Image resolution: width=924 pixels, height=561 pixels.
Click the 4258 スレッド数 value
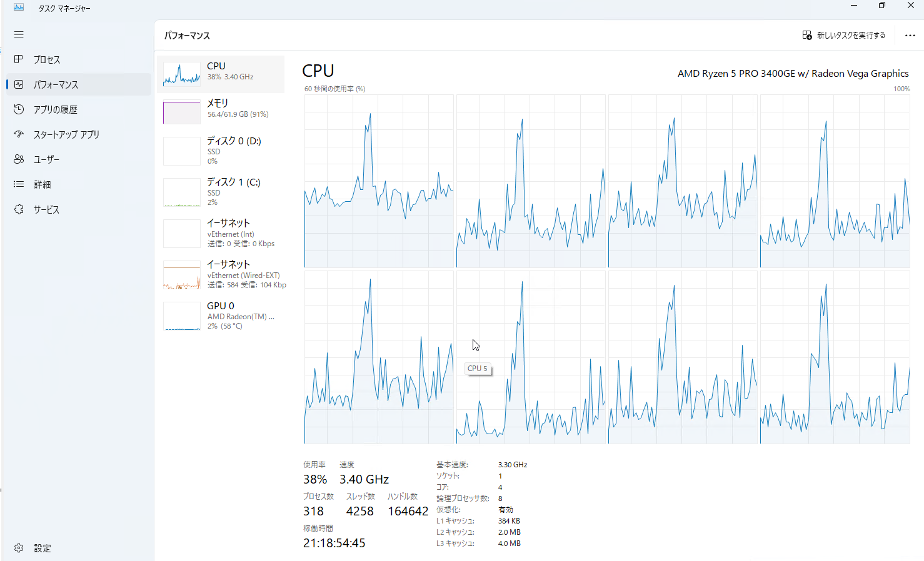(x=360, y=511)
